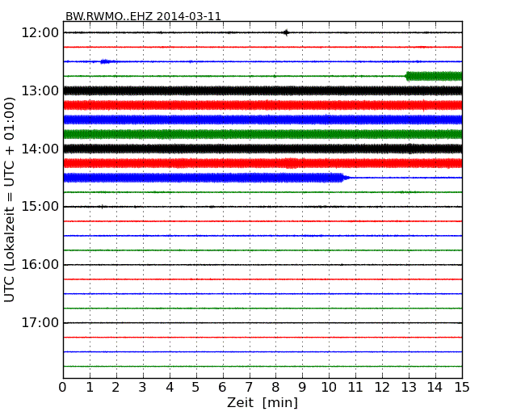Screen dimensions: 525x420
Task: Select the 16:00 y-axis time label
Action: (x=40, y=265)
